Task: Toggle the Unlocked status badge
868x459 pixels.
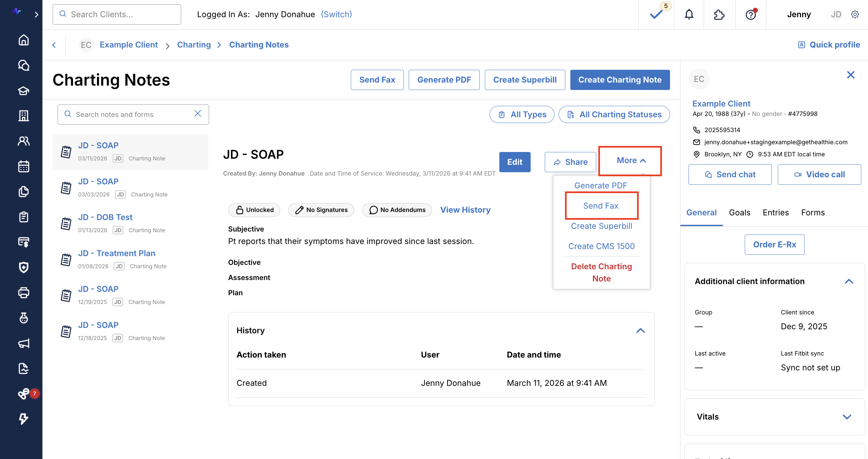Action: click(254, 210)
